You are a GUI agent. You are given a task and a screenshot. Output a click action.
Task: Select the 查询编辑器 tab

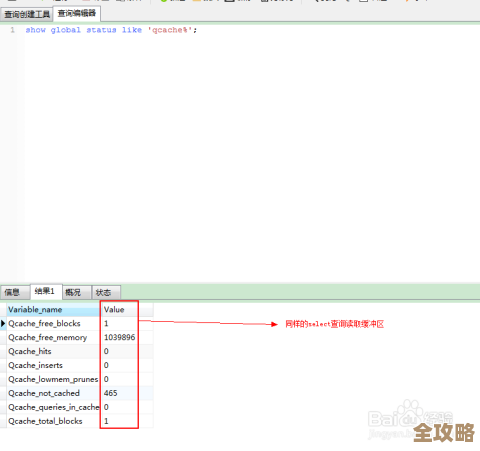click(x=77, y=14)
